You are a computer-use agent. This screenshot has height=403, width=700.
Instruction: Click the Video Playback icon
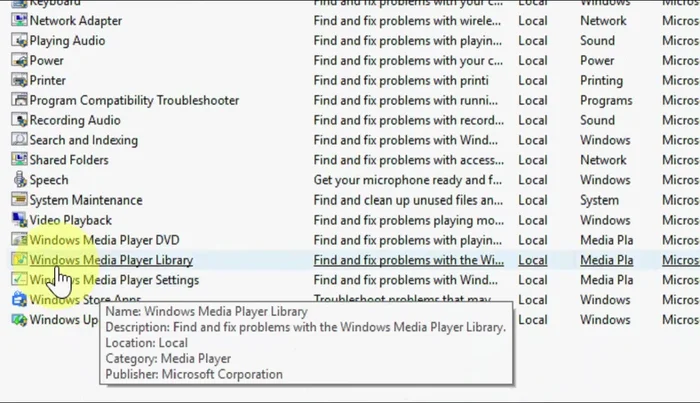[19, 220]
